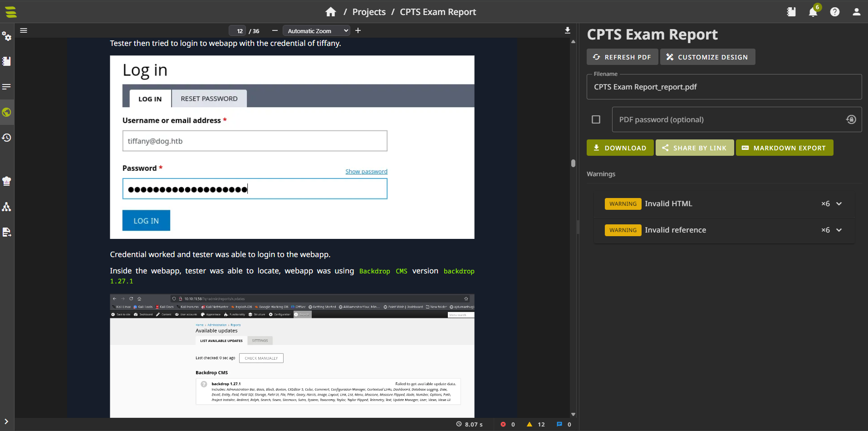The height and width of the screenshot is (431, 868).
Task: Generate random PDF password icon
Action: [851, 119]
